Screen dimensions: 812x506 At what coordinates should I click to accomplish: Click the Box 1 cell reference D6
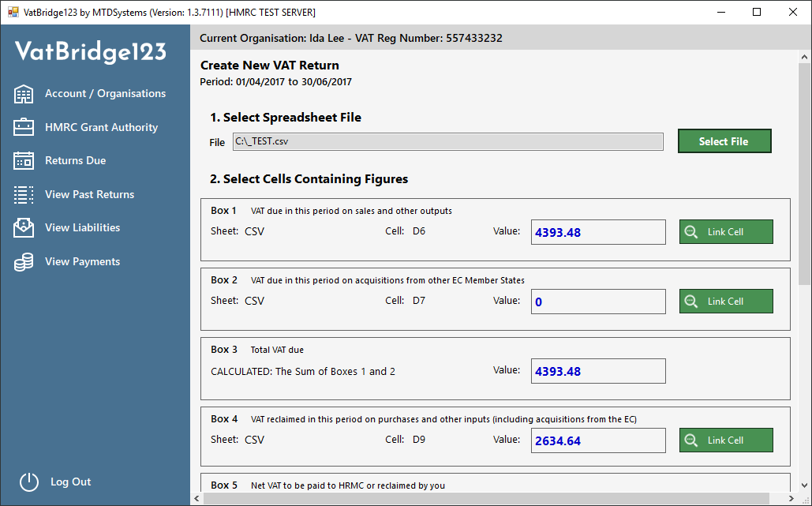419,231
